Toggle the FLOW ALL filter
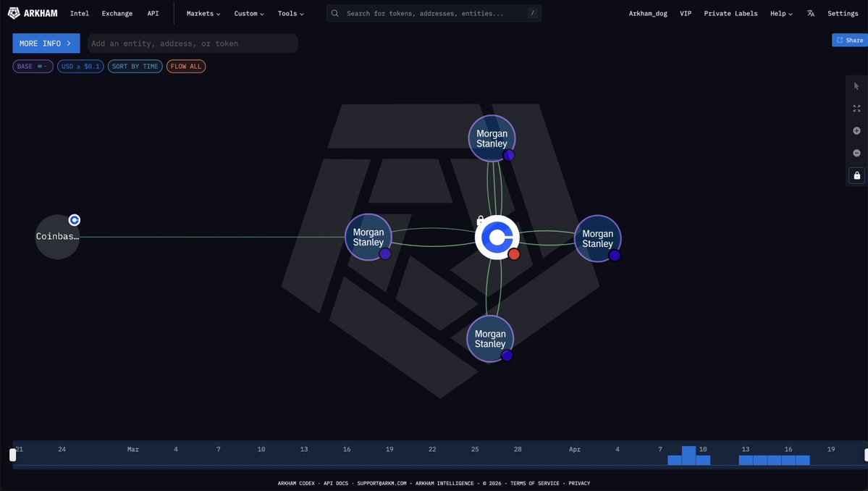Viewport: 868px width, 491px height. coord(186,67)
